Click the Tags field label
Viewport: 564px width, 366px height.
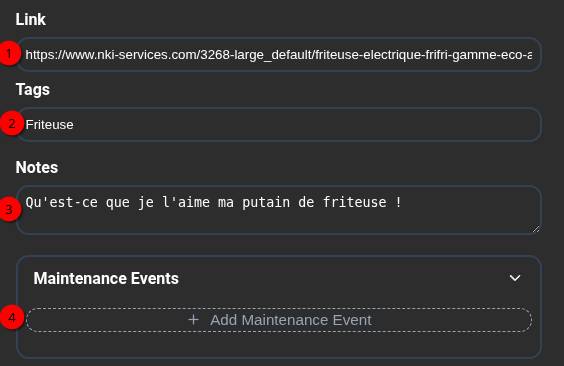33,90
